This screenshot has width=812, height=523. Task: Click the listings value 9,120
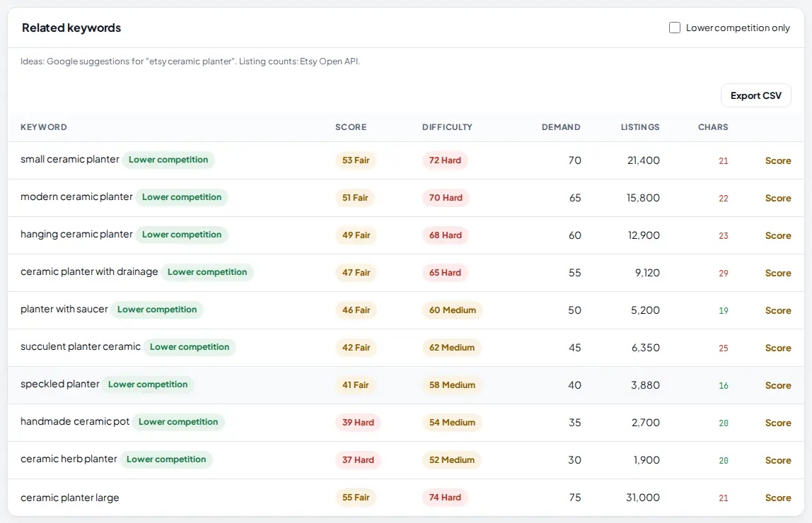[647, 273]
